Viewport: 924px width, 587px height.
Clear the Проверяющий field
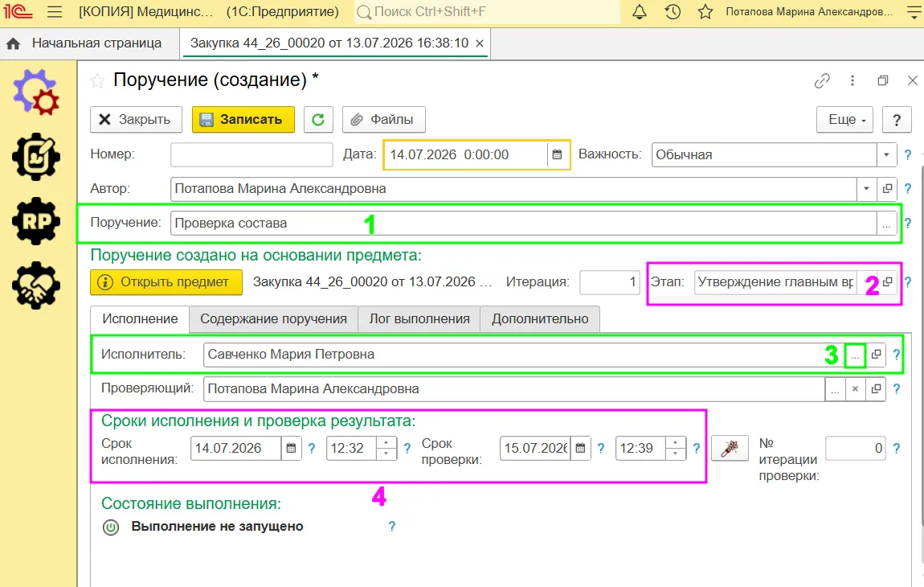855,389
